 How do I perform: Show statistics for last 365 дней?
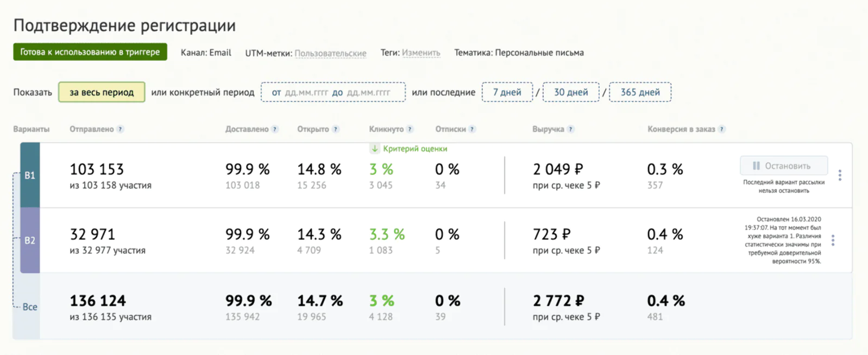point(640,92)
